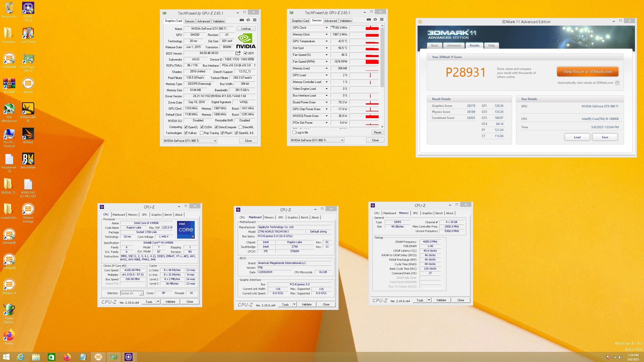Toggle the Vulkan checkbox

186,133
